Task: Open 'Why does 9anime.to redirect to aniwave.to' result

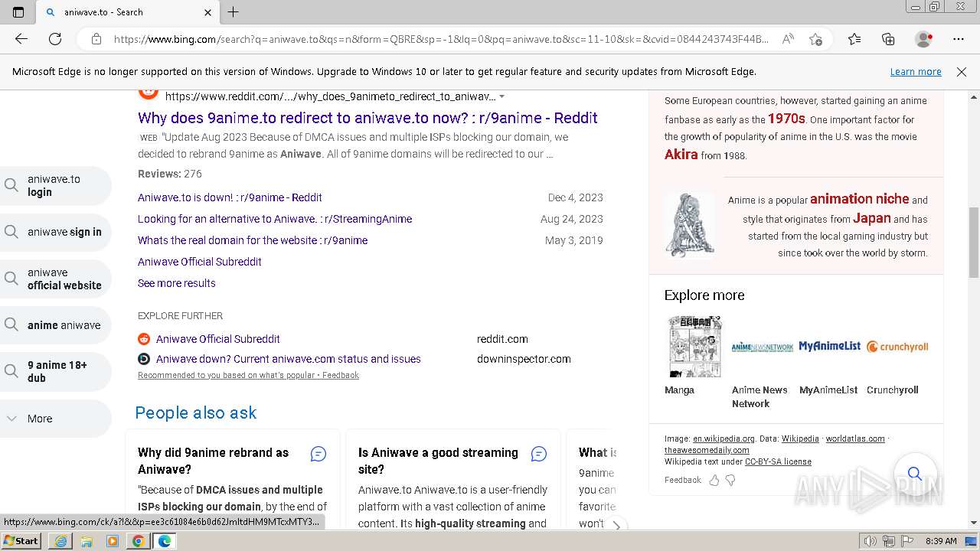Action: [x=367, y=118]
